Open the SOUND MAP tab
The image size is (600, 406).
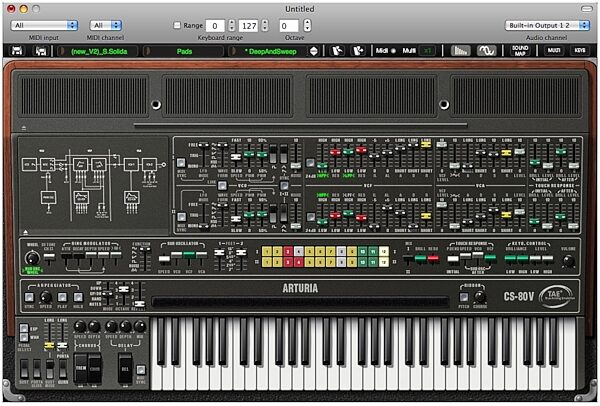[x=520, y=51]
